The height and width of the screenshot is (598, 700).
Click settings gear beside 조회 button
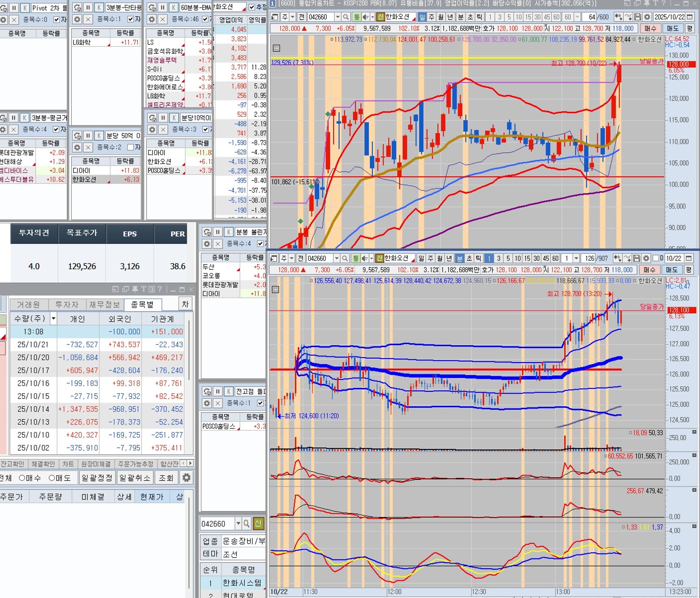(x=186, y=478)
